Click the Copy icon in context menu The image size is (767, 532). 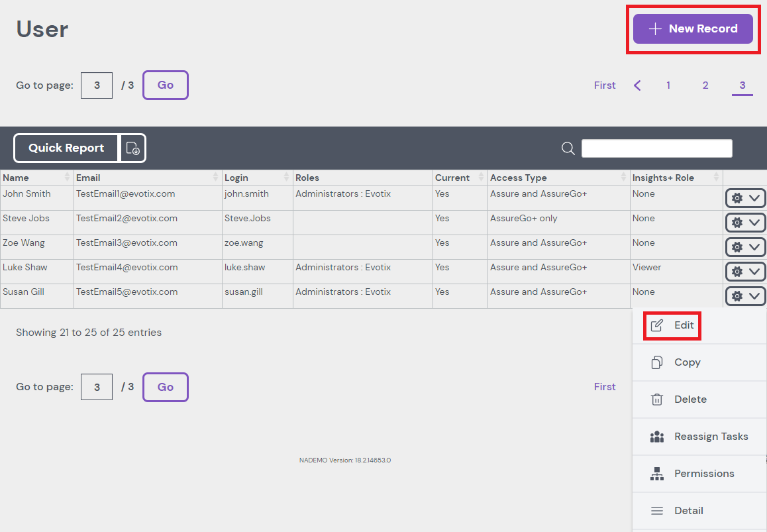click(656, 362)
